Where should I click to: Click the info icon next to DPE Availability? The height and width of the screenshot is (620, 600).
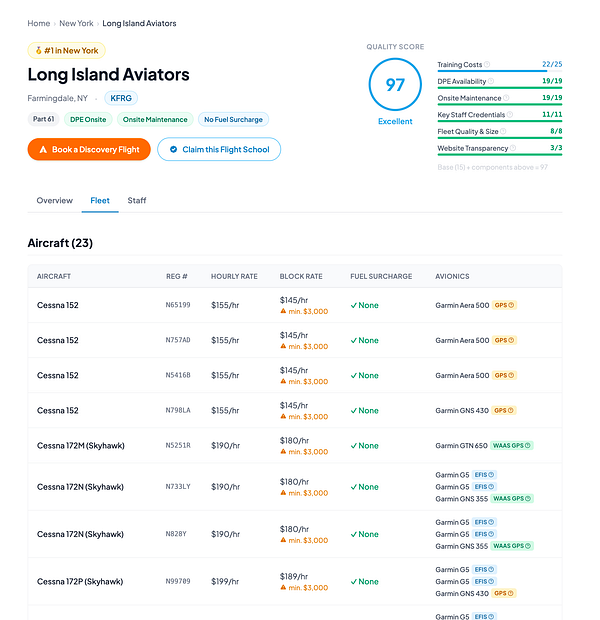pyautogui.click(x=491, y=81)
